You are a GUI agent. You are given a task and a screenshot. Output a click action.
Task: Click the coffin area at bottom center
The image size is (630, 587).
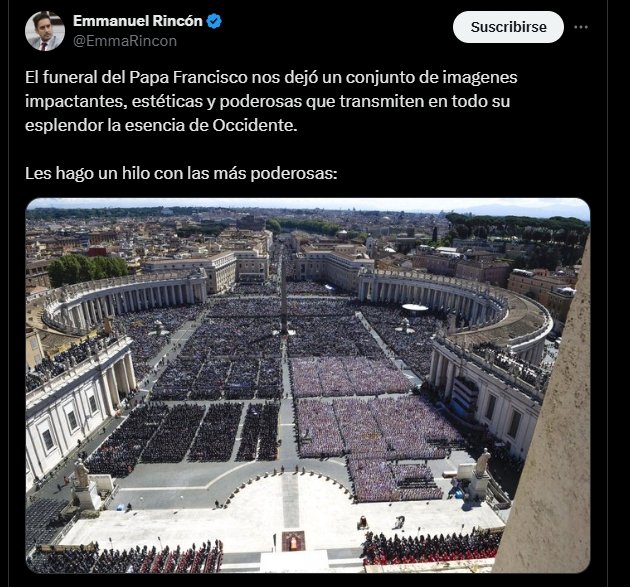(294, 541)
